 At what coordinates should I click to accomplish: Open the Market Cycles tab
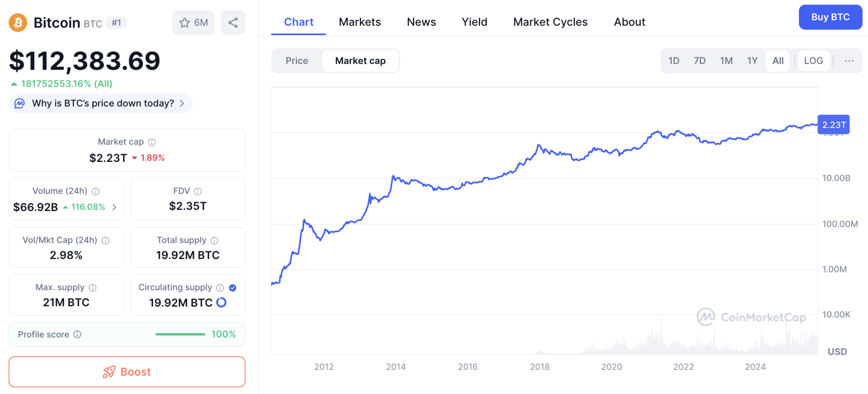coord(550,22)
